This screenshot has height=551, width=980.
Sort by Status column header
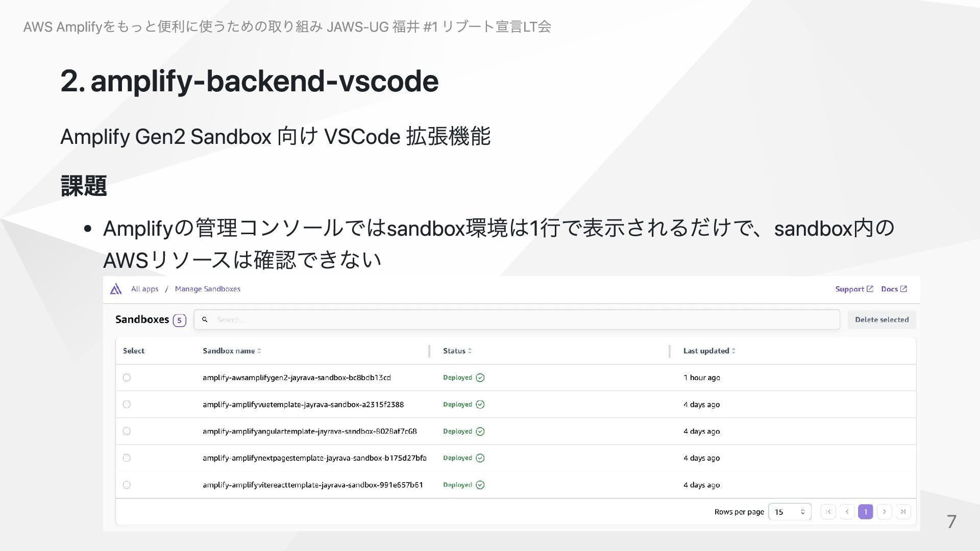click(457, 351)
